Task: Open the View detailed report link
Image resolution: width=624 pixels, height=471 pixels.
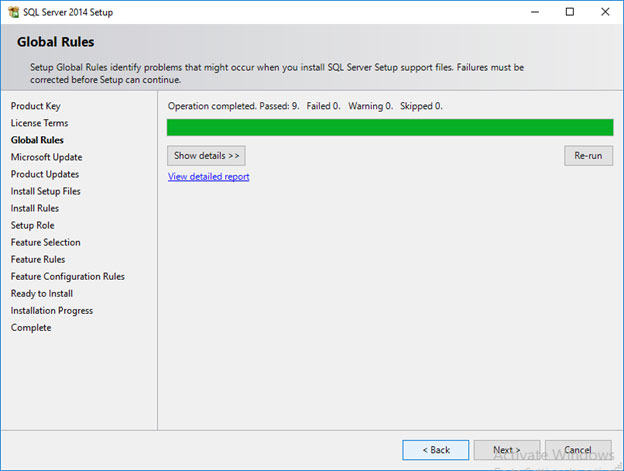Action: point(209,176)
